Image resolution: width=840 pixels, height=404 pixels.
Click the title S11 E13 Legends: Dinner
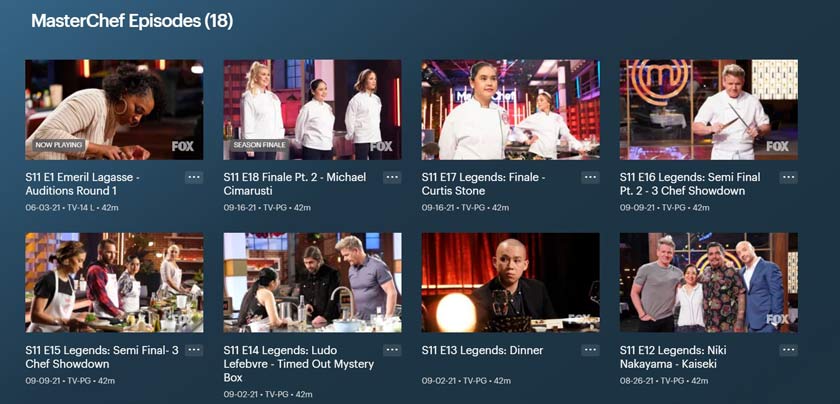coord(482,350)
